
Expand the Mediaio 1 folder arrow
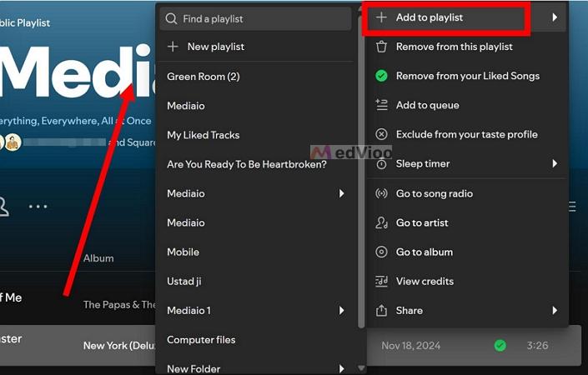[x=341, y=310]
